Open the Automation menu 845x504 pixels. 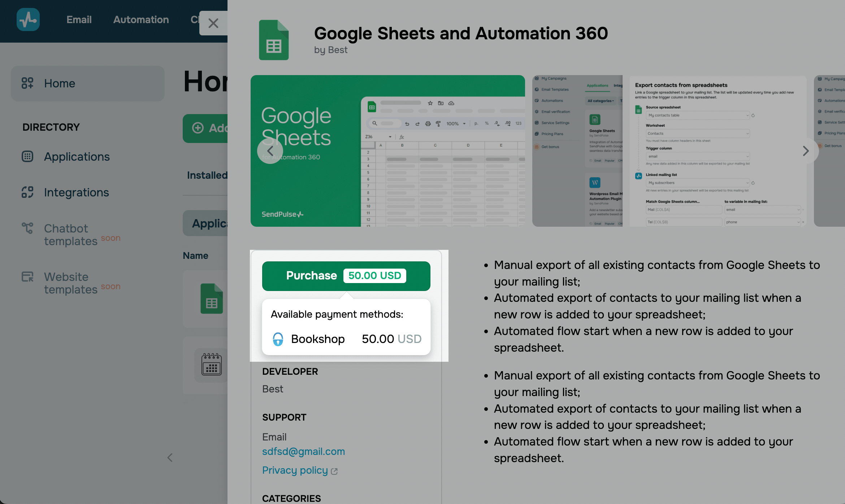tap(141, 19)
